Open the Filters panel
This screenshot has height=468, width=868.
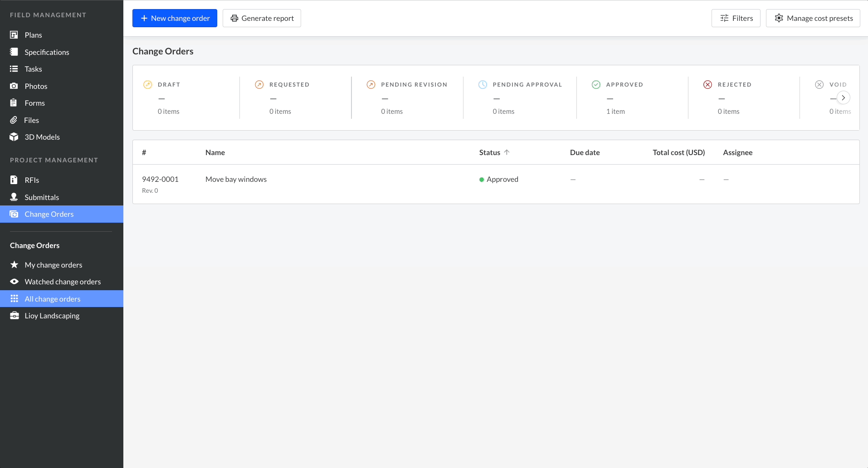(x=736, y=18)
